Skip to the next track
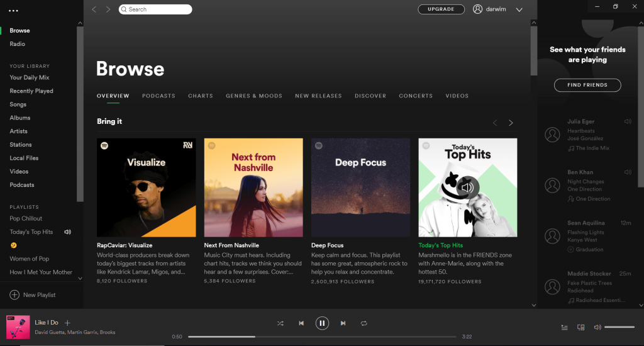 tap(343, 323)
